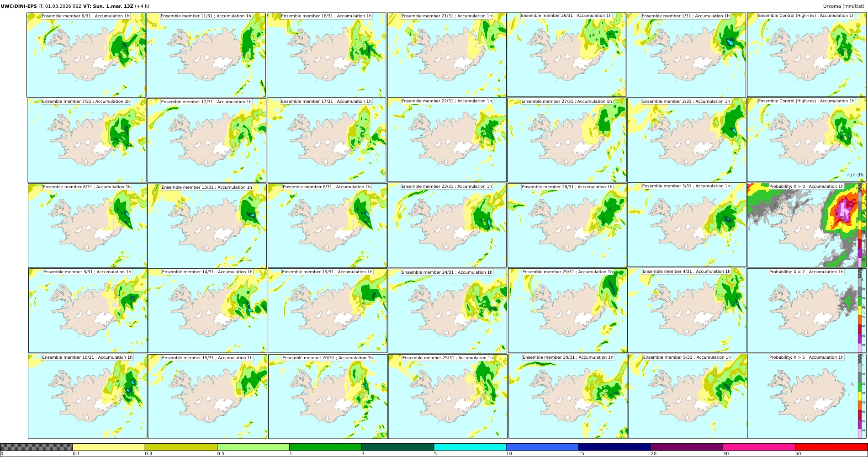This screenshot has width=868, height=457.
Task: Click the Ensemble member 28/31 map
Action: point(567,226)
